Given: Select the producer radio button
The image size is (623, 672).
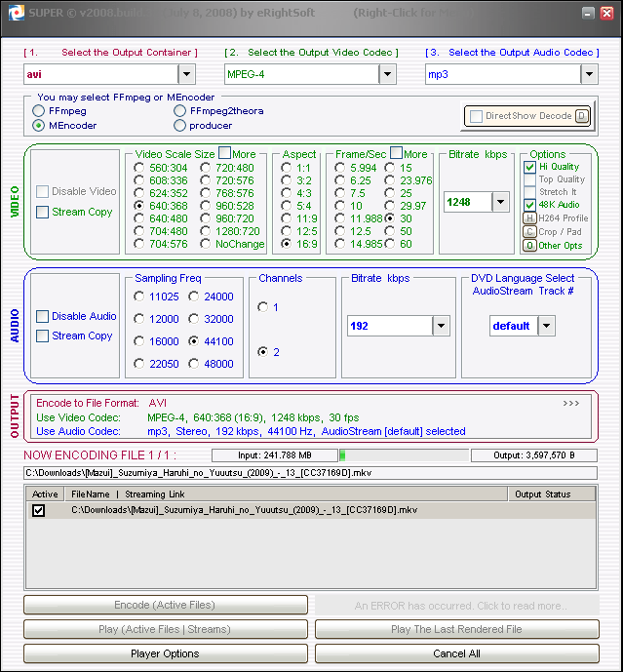Looking at the screenshot, I should 179,126.
